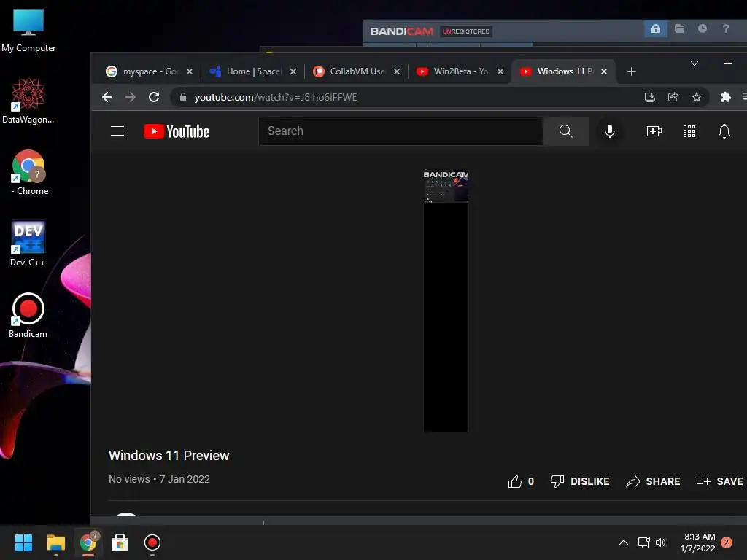747x560 pixels.
Task: Launch the Bandicam desktop shortcut
Action: (28, 315)
